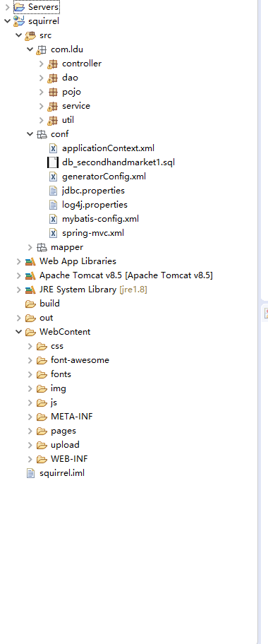Expand the service package
The height and width of the screenshot is (644, 268).
41,106
